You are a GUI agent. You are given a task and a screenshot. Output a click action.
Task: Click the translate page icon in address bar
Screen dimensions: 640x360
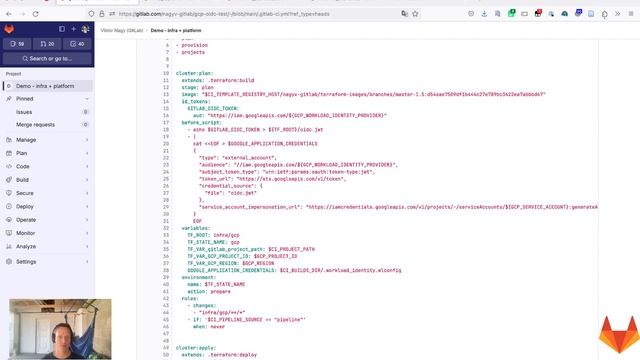(x=404, y=14)
